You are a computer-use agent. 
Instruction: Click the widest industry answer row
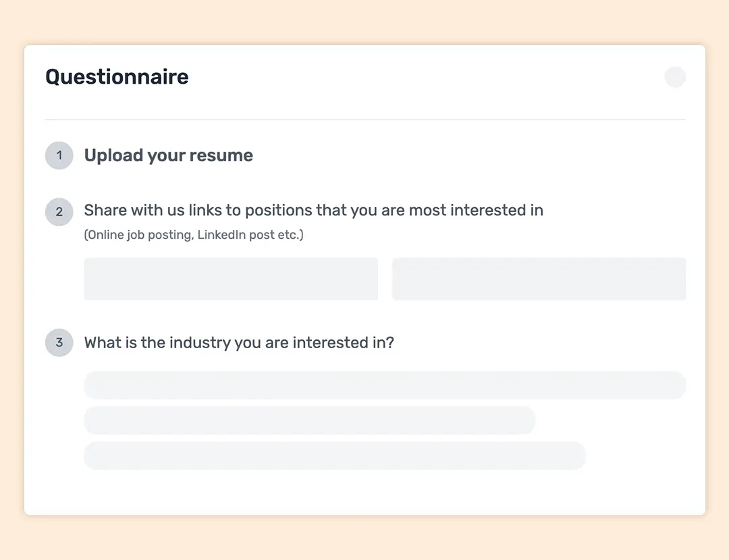(x=385, y=385)
